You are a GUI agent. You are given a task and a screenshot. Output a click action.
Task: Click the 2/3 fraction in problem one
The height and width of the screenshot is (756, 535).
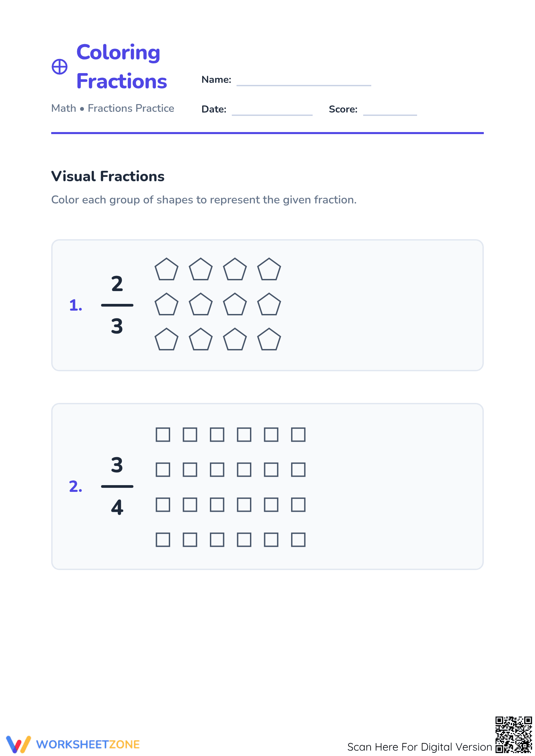click(117, 305)
